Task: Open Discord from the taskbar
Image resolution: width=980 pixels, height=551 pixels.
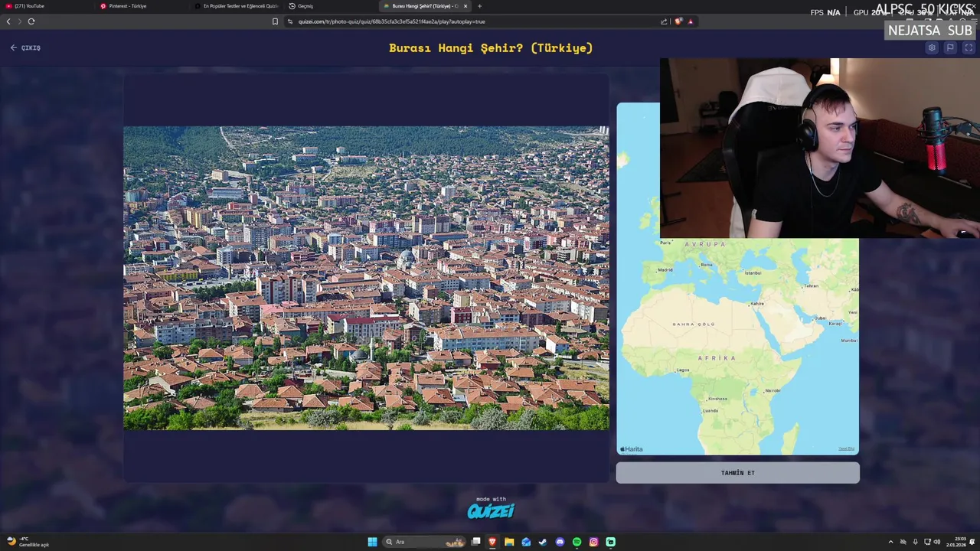Action: pos(560,542)
